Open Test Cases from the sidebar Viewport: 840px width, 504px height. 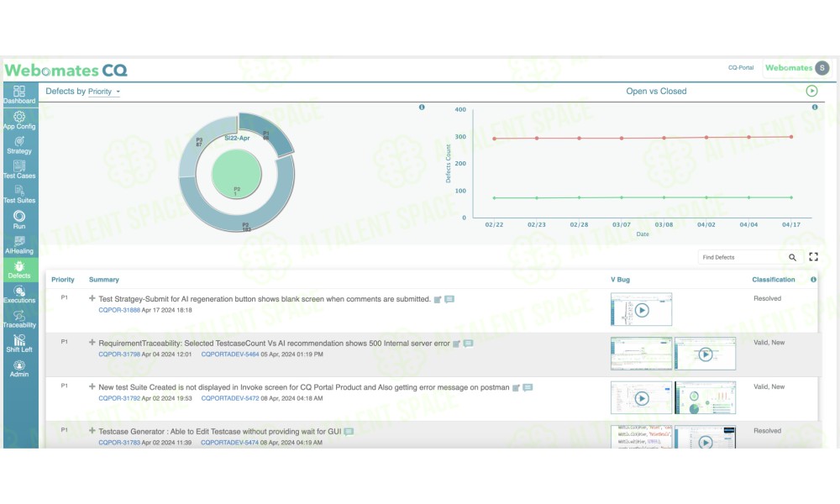(19, 170)
